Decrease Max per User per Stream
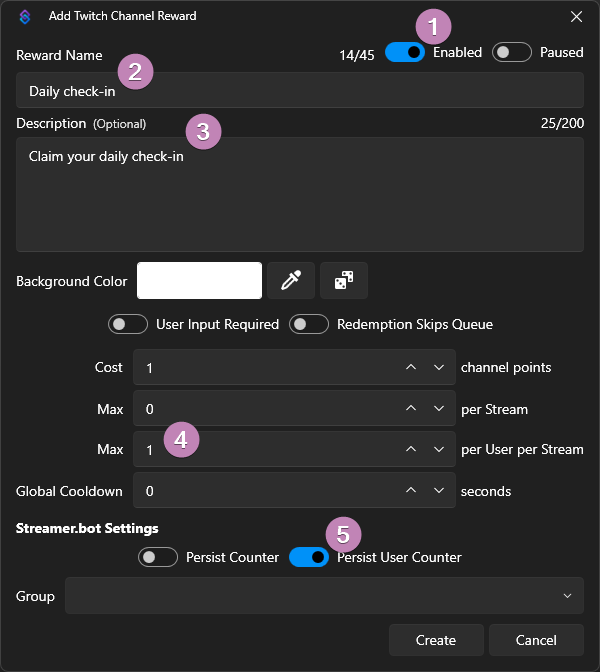Viewport: 600px width, 672px height. tap(439, 449)
